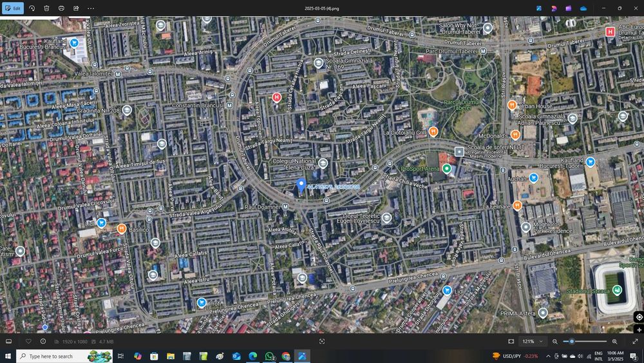Viewport: 644px width, 363px height.
Task: Toggle the filmstrip view at the bottom left
Action: pyautogui.click(x=8, y=341)
